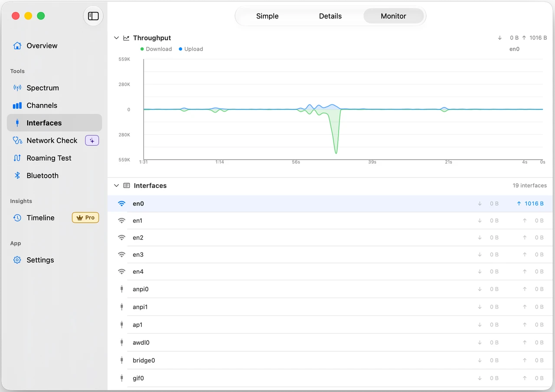Click the en0 label under throughput totals
Image resolution: width=555 pixels, height=392 pixels.
coord(514,49)
